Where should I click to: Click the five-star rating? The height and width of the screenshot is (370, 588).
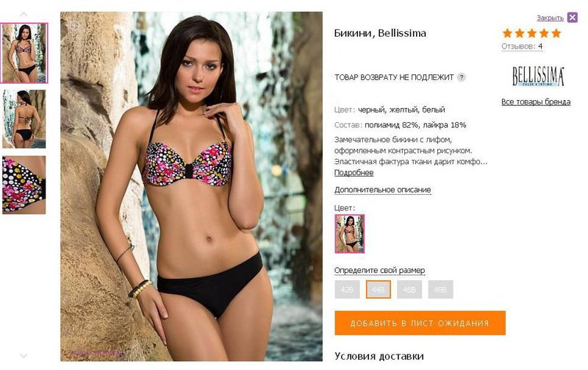[x=531, y=33]
